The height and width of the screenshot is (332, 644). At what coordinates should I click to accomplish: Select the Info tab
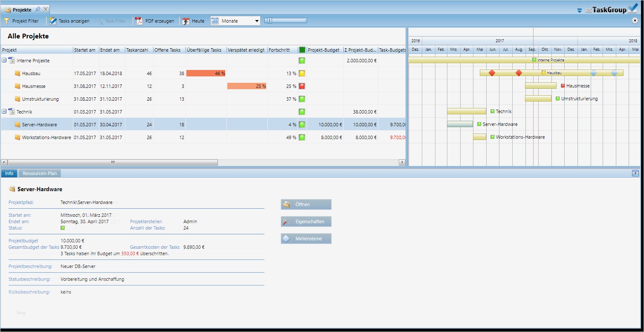tap(9, 173)
